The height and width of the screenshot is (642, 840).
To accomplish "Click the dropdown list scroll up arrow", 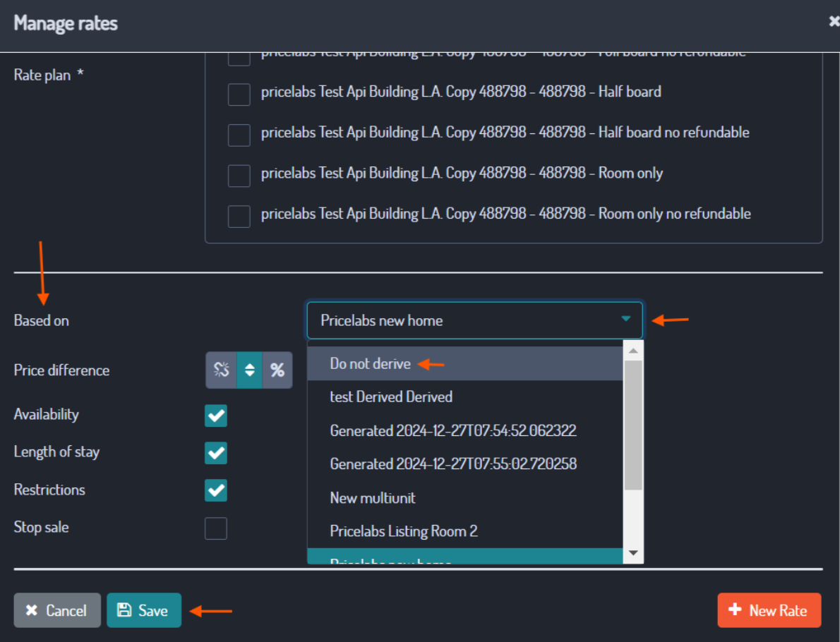I will tap(633, 351).
